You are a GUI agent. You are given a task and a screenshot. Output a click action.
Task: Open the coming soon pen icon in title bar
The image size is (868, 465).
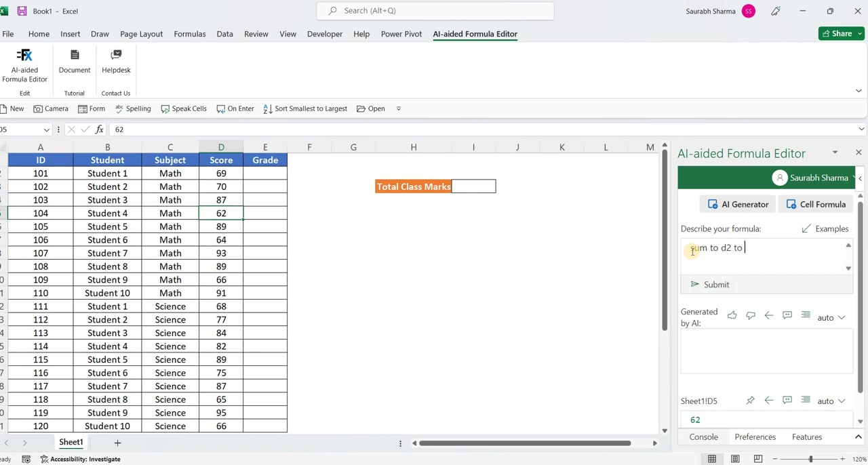[x=776, y=11]
